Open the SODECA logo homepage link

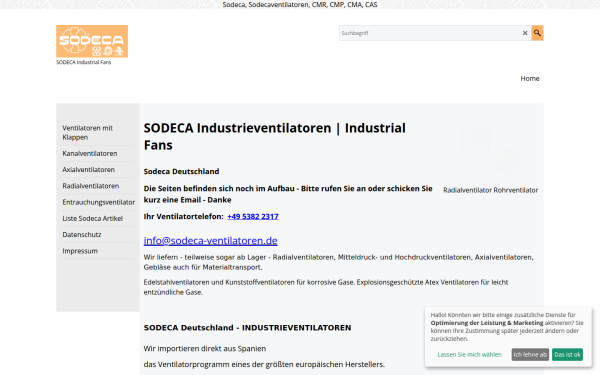click(x=92, y=41)
